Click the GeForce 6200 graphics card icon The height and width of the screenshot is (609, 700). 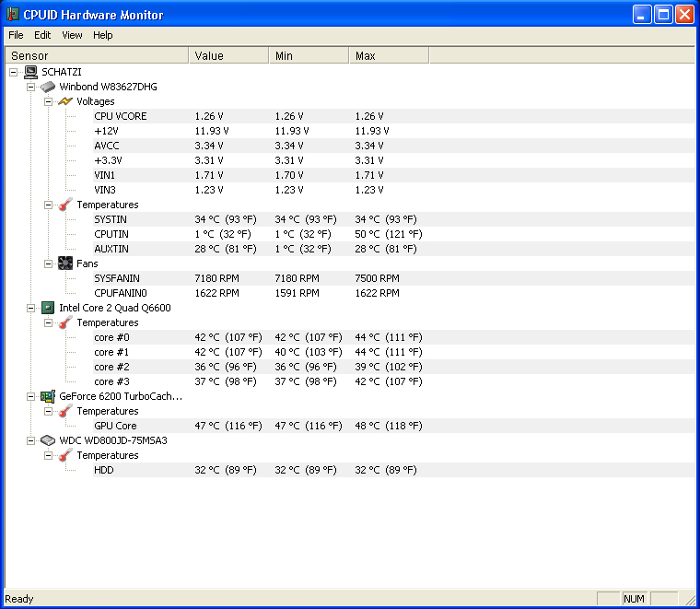tap(48, 396)
